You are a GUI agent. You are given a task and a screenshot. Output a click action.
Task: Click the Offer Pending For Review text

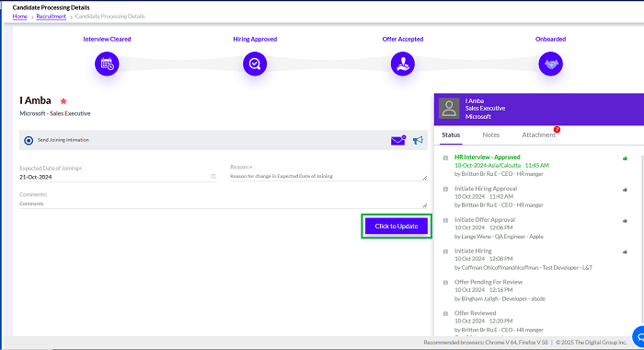489,282
